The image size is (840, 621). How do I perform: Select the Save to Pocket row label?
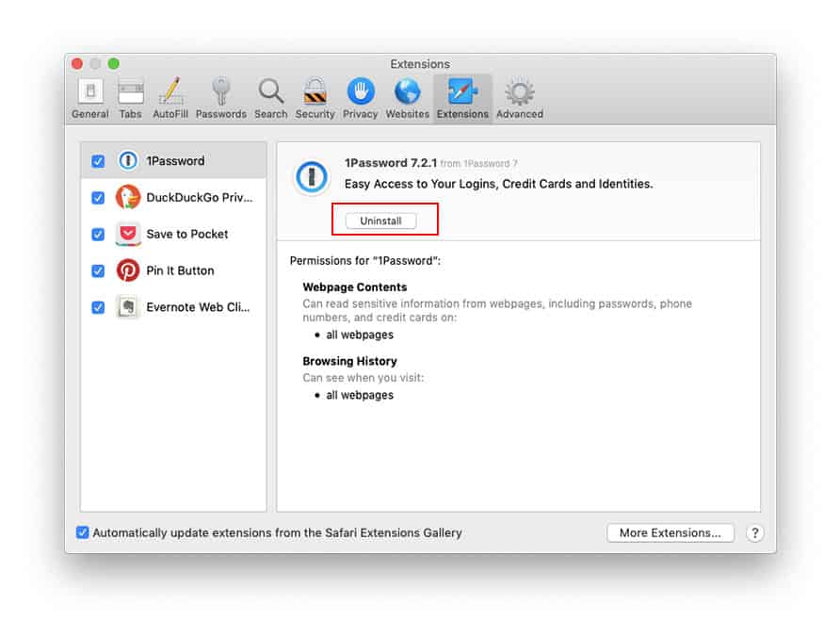(187, 234)
